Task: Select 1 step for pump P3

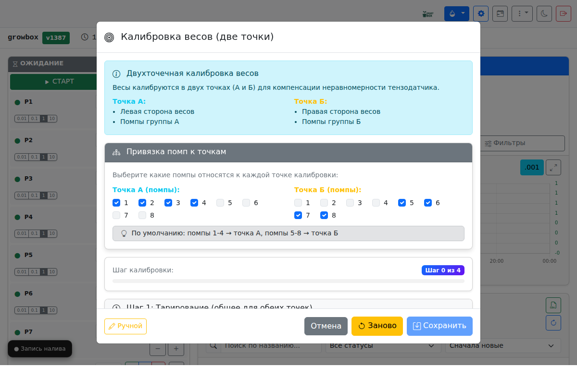Action: pos(43,196)
